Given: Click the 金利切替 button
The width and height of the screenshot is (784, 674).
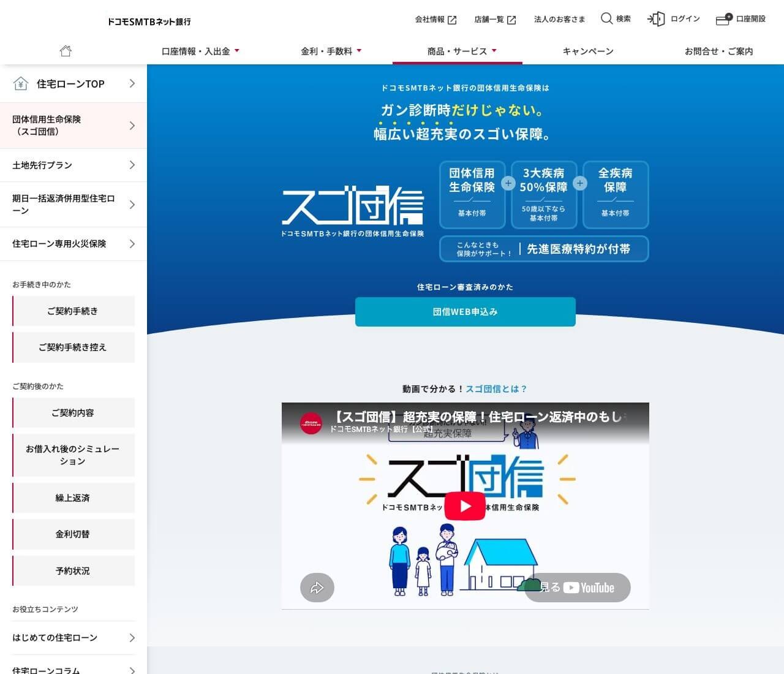Looking at the screenshot, I should (x=73, y=534).
